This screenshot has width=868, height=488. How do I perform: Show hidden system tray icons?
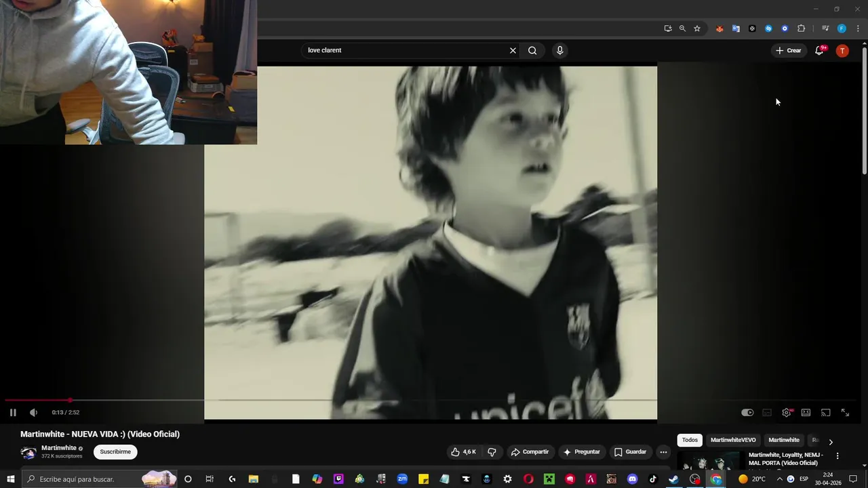778,479
